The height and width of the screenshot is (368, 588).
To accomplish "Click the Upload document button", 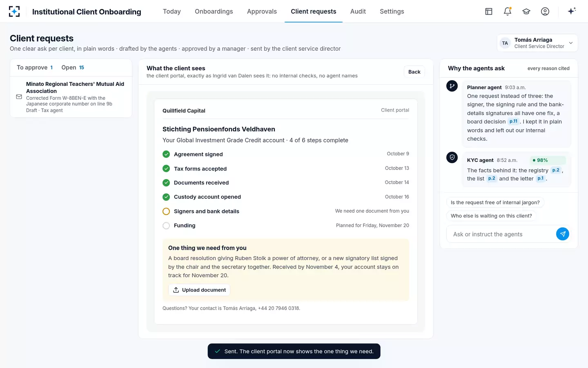I will (x=199, y=290).
